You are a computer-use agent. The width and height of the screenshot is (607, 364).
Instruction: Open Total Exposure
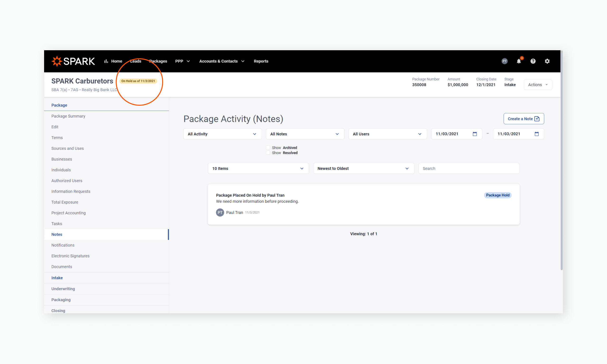point(106,202)
